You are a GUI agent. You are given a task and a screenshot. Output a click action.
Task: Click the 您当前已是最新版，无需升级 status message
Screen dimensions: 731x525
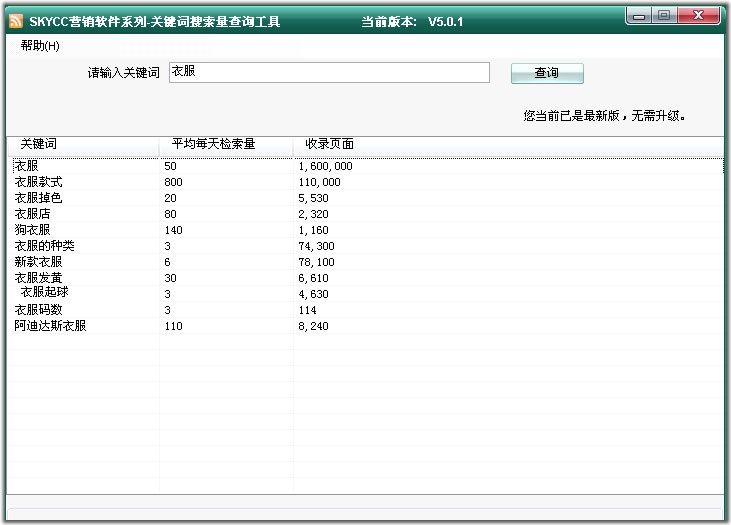point(604,116)
